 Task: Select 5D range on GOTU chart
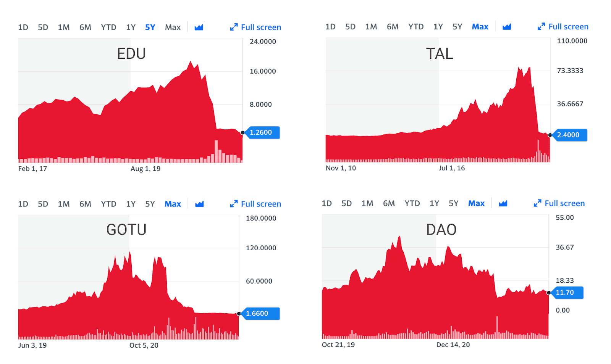coord(43,204)
